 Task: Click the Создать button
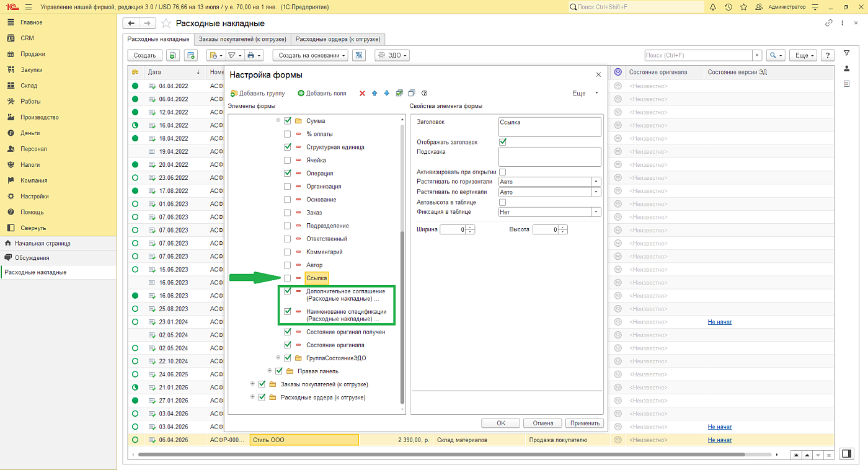coord(144,55)
